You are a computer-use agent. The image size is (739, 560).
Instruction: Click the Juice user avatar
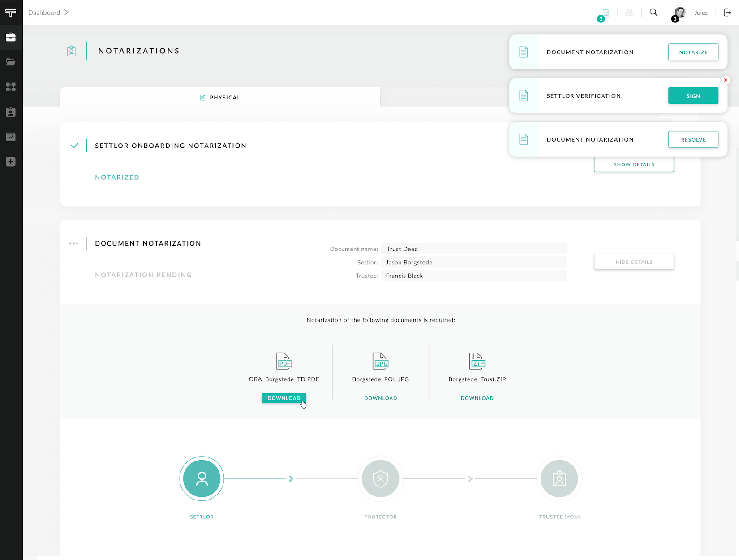pos(680,13)
